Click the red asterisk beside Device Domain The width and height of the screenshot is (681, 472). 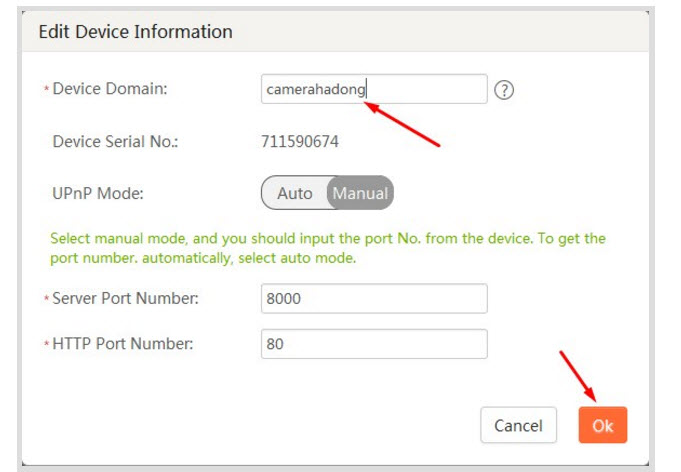tap(46, 91)
